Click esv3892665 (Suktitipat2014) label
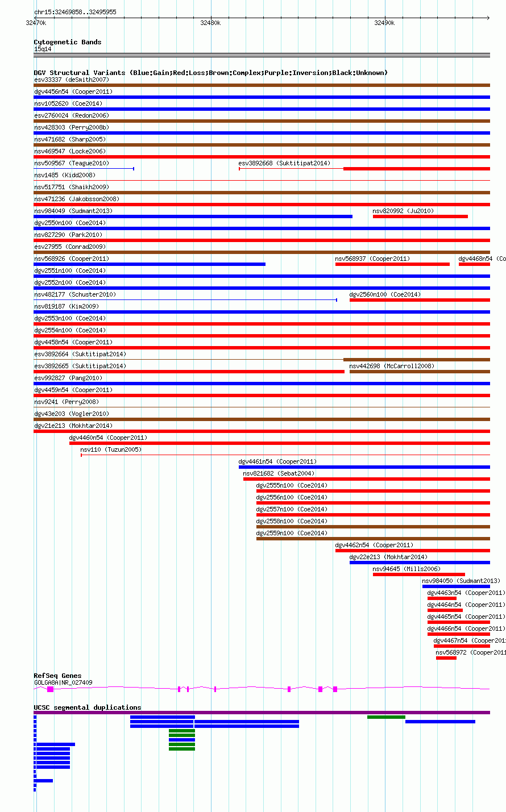Image resolution: width=506 pixels, height=812 pixels. (x=80, y=367)
